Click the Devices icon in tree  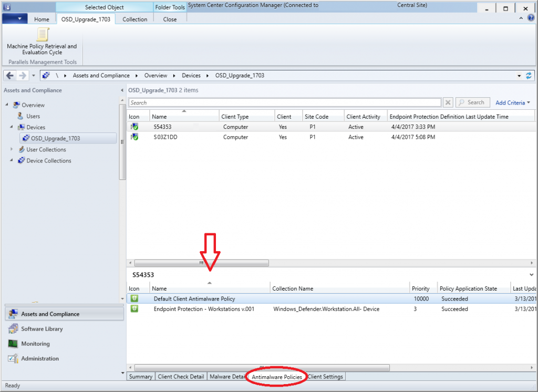pyautogui.click(x=21, y=127)
